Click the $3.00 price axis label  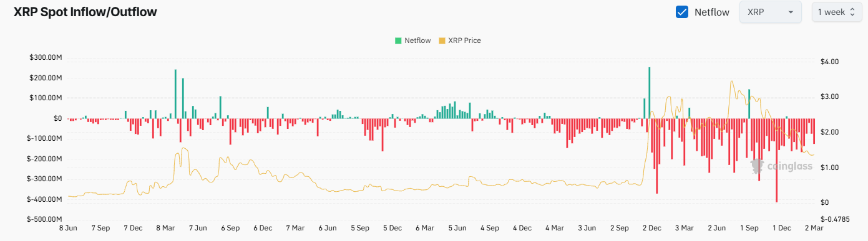tap(830, 97)
